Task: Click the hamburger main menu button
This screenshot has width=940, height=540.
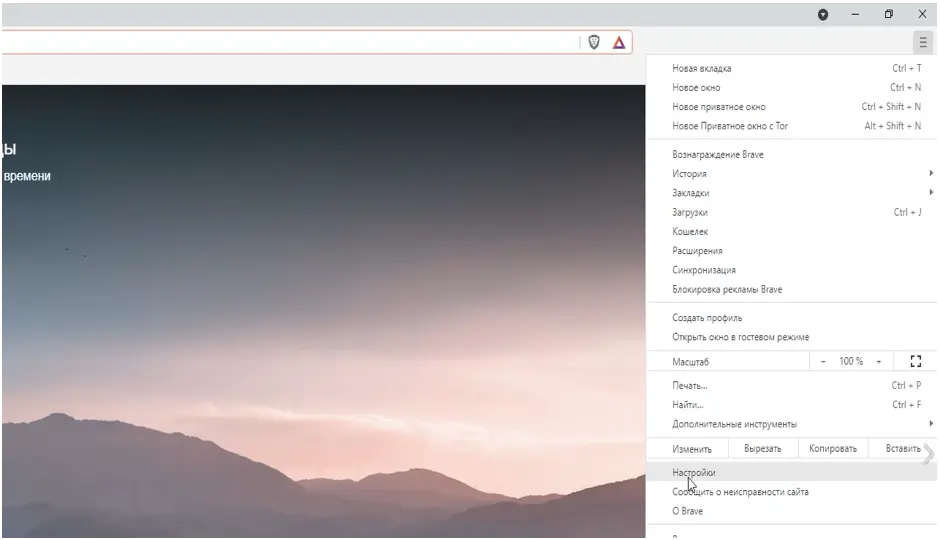Action: pos(923,42)
